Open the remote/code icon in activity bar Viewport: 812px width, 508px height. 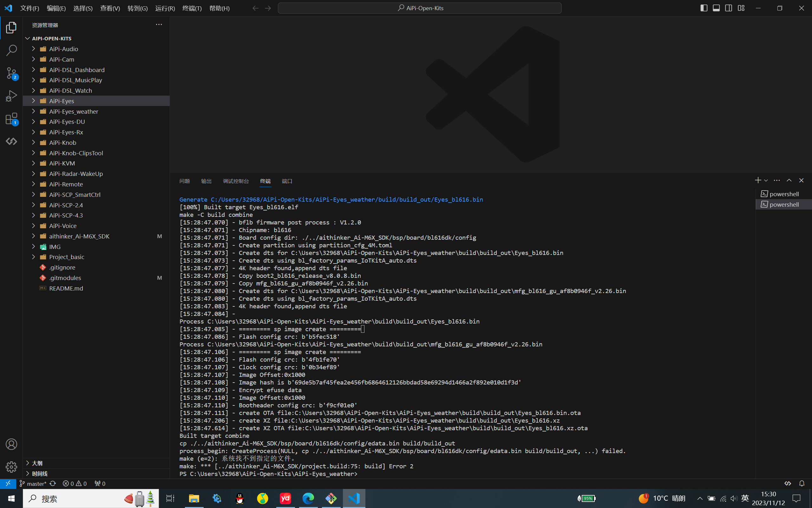click(x=11, y=142)
